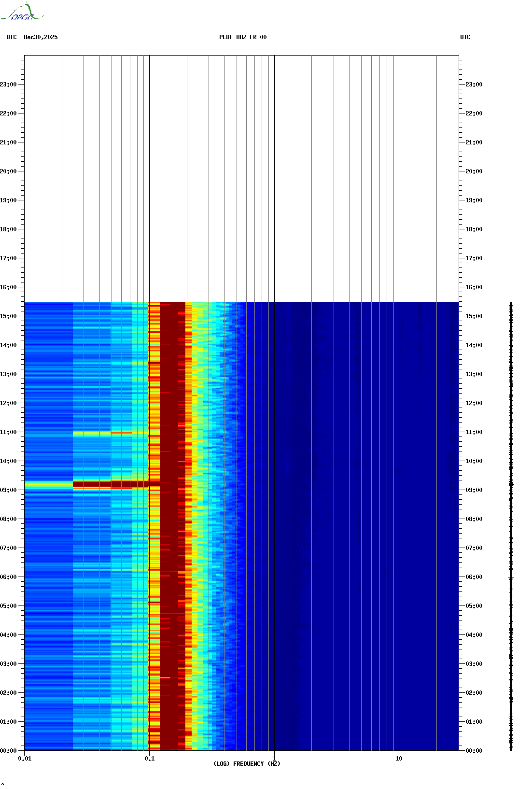
Task: Click the 00:00 label on the right time axis
Action: point(474,751)
